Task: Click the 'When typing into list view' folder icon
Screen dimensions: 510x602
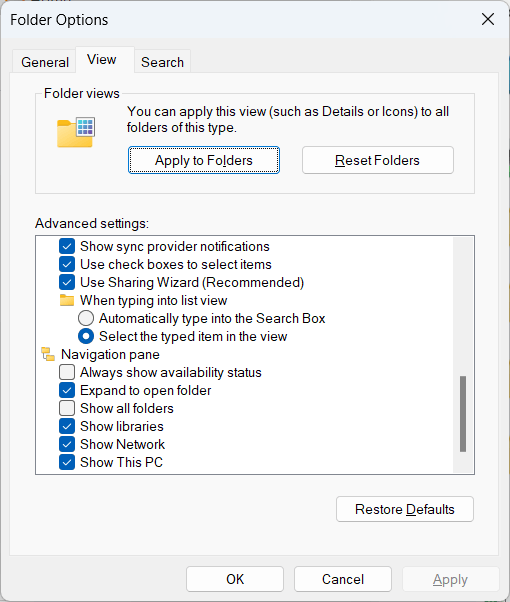Action: coord(67,300)
